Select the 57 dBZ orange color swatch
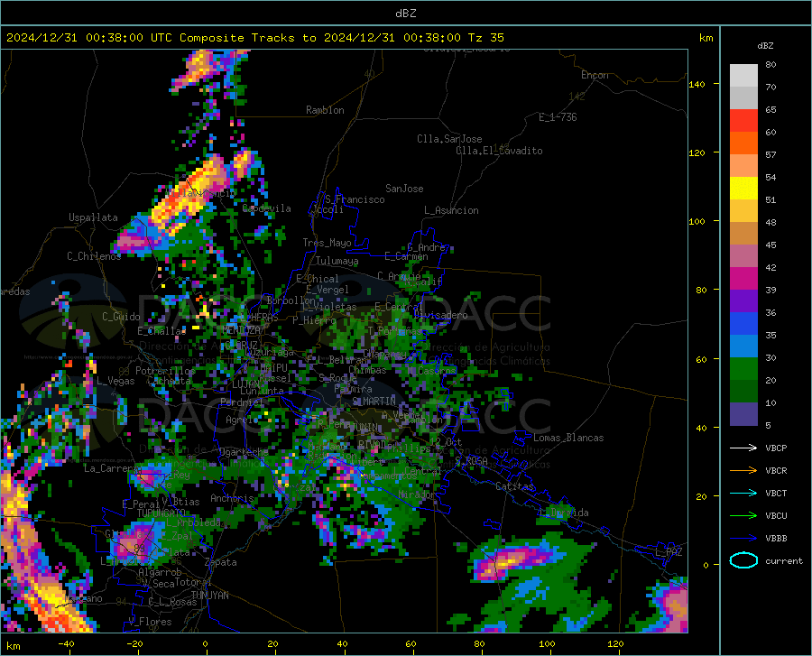The width and height of the screenshot is (812, 656). [x=743, y=143]
